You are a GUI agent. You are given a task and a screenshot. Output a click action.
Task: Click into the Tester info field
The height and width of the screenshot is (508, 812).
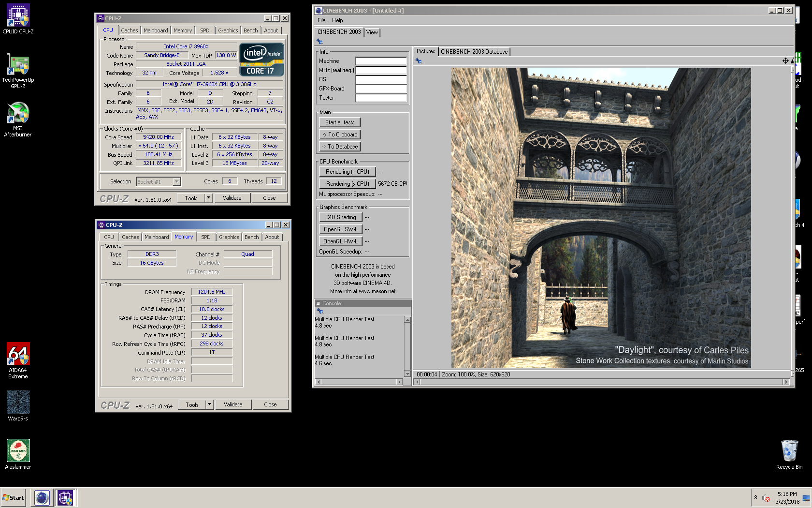point(381,98)
